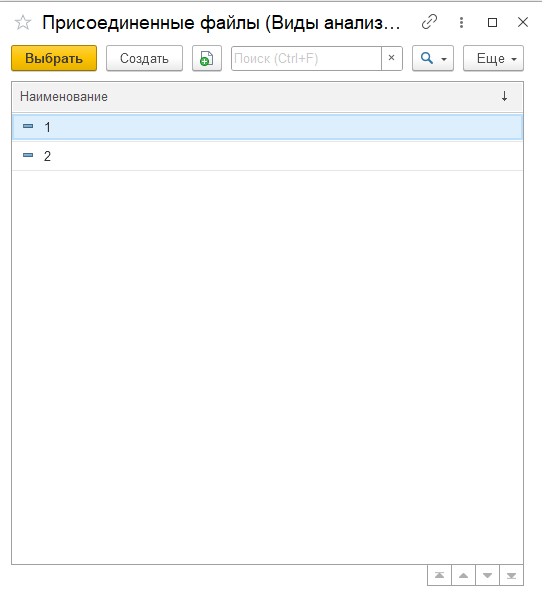Click the item icon beside row 2

tap(28, 155)
